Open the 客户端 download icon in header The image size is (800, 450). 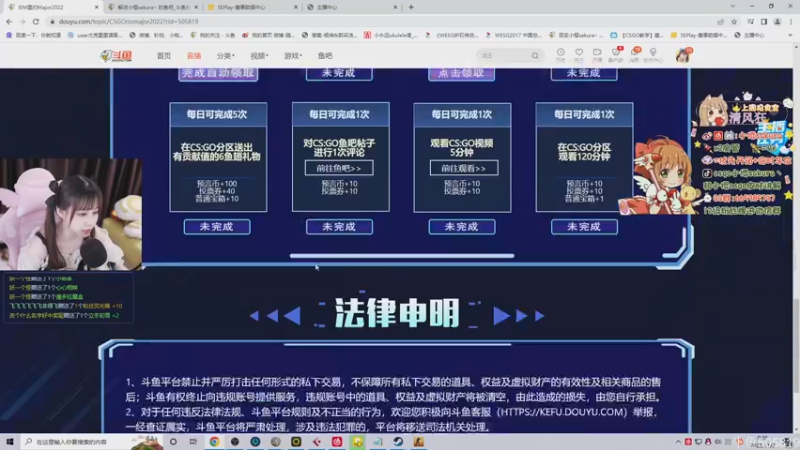tap(616, 55)
